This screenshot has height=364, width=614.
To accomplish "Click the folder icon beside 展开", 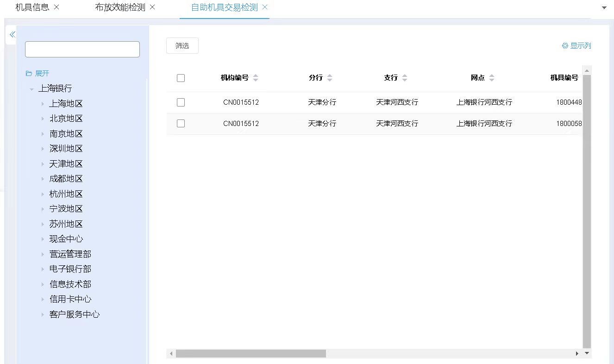I will [29, 73].
